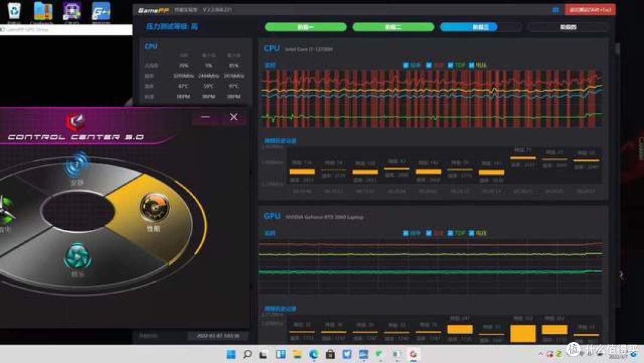
Task: Toggle the TDP checkbox in CPU chart
Action: (x=450, y=65)
